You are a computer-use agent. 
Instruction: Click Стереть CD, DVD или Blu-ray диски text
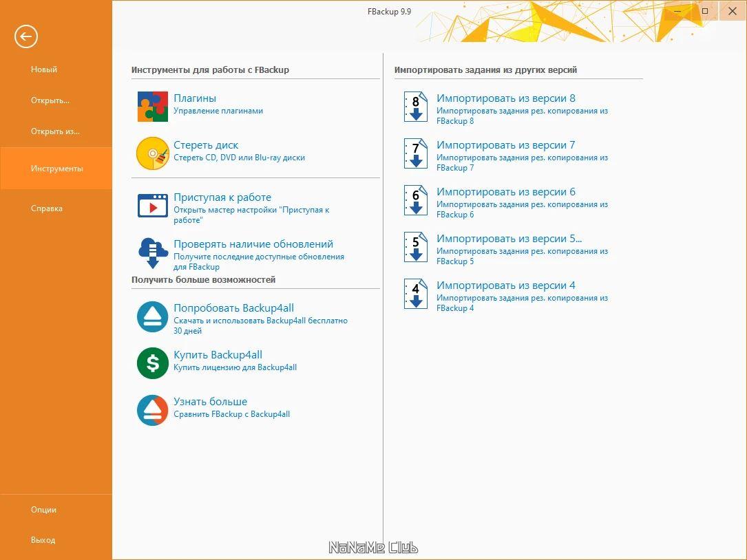(239, 158)
